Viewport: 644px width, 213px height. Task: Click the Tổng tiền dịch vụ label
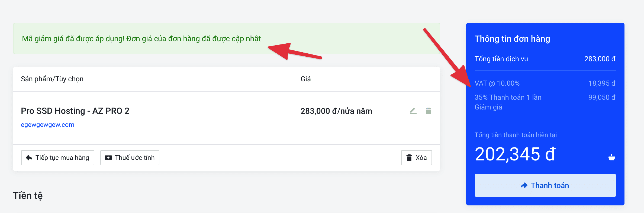[501, 59]
